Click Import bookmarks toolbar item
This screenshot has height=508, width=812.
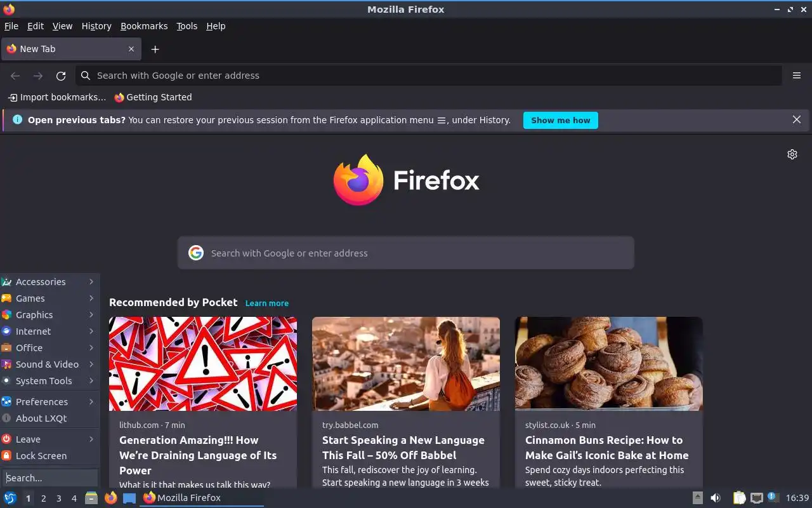tap(57, 97)
